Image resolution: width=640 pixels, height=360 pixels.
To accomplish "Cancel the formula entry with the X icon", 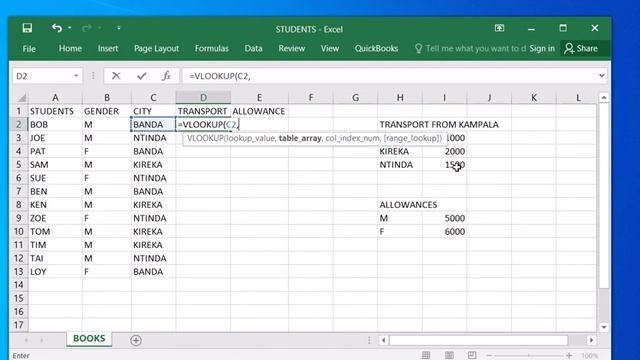I will pyautogui.click(x=116, y=76).
